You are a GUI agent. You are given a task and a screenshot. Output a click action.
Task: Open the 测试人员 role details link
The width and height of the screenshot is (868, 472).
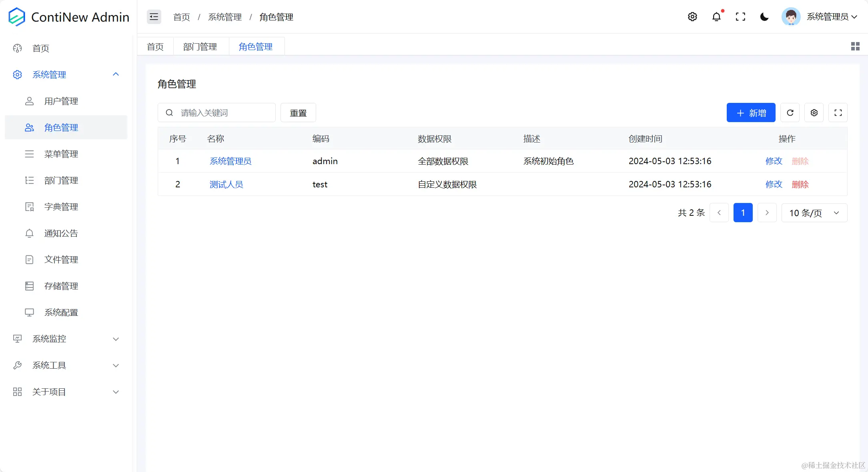click(226, 184)
